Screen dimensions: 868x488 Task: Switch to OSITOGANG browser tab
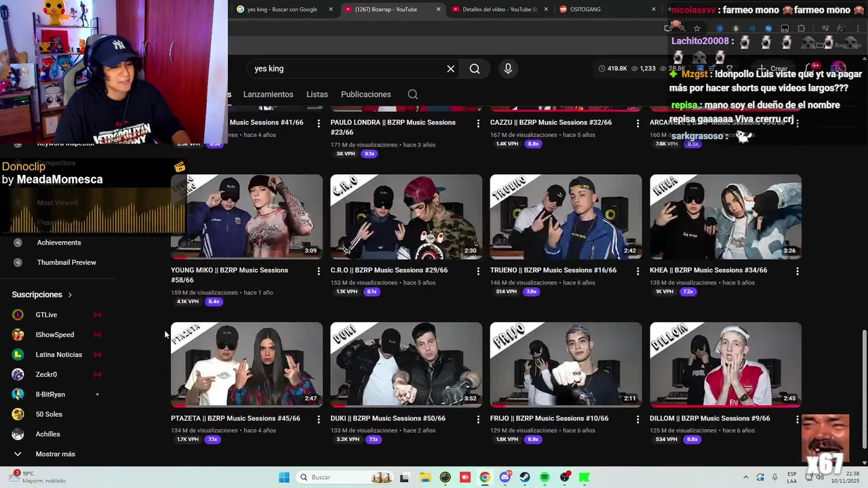607,9
